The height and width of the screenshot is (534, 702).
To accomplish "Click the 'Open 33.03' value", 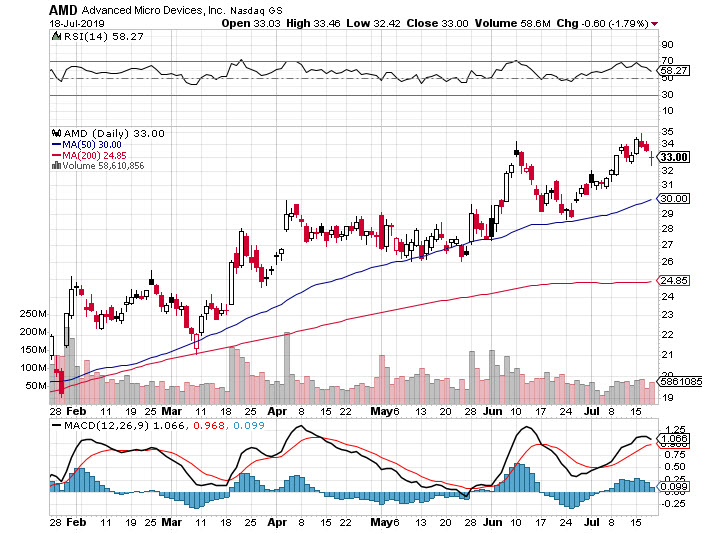I will click(x=251, y=23).
